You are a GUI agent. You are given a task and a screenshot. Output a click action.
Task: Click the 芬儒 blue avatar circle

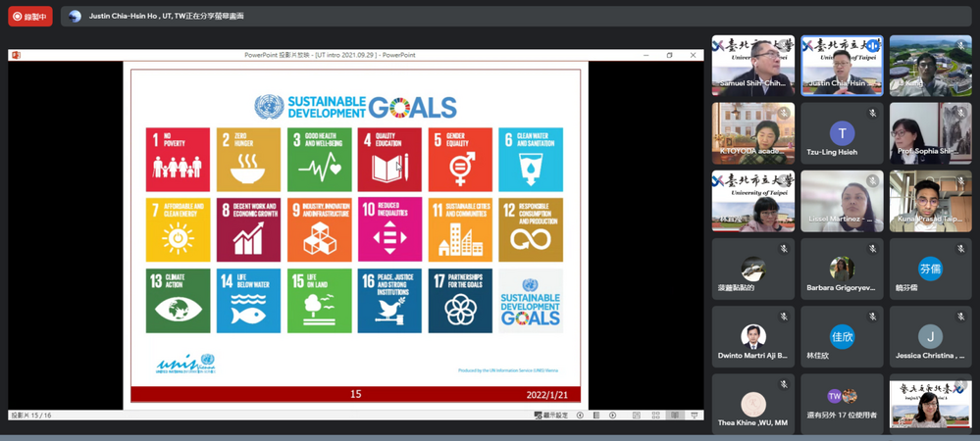pos(930,269)
